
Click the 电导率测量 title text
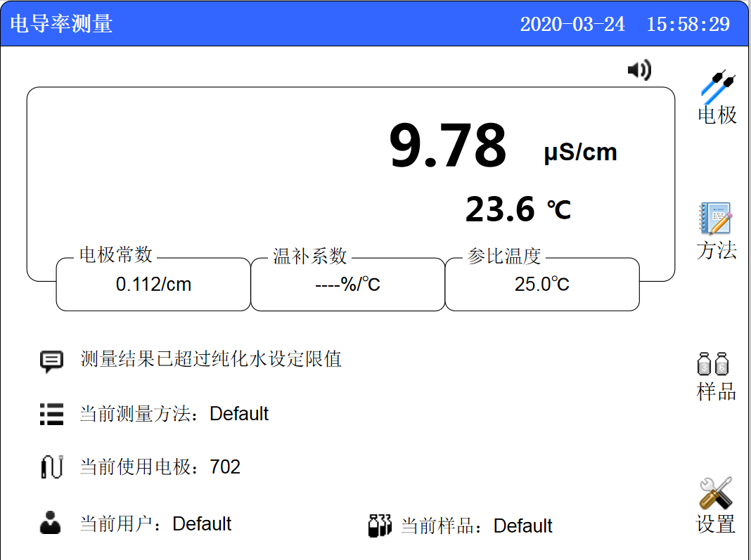(x=61, y=24)
